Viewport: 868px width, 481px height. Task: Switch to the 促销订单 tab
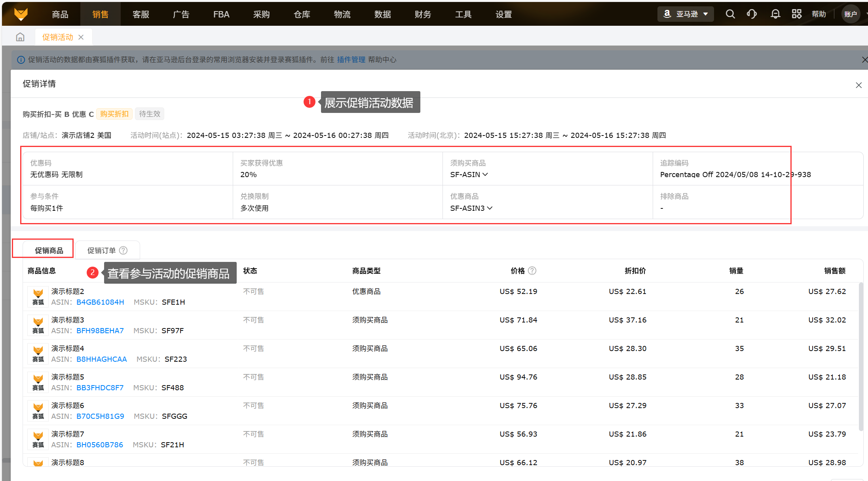102,250
